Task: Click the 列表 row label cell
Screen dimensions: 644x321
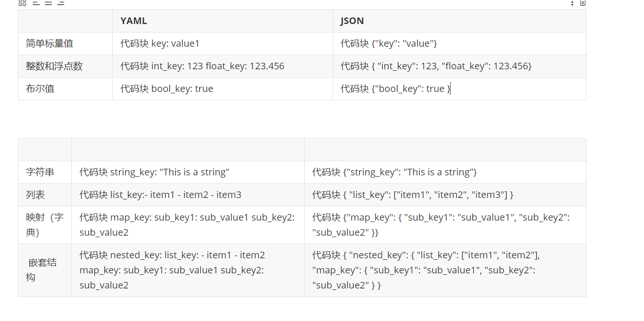Action: (x=45, y=195)
